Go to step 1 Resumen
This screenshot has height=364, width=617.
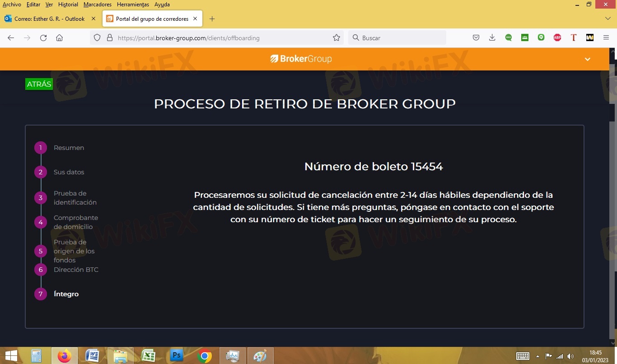(x=59, y=148)
